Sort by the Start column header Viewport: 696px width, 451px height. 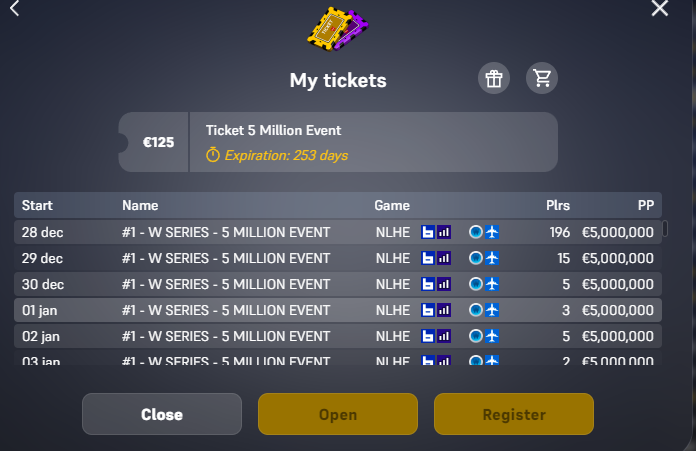[37, 206]
